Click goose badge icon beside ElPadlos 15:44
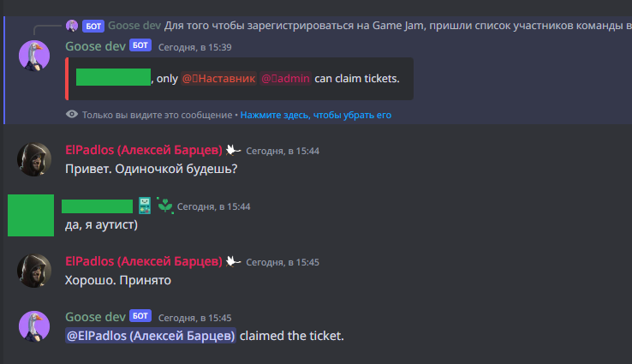The image size is (632, 364). [x=233, y=151]
